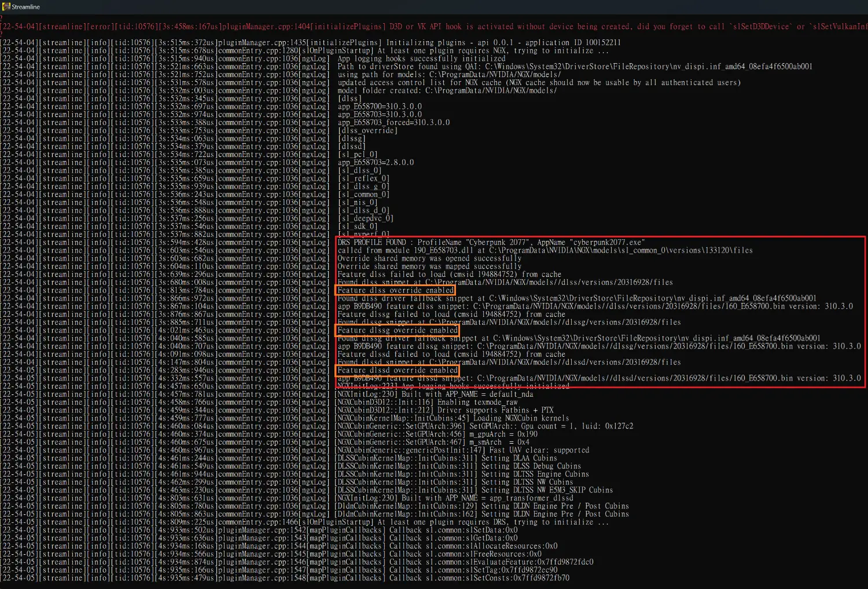Image resolution: width=868 pixels, height=589 pixels.
Task: Click the 'model folder created' path line
Action: (447, 90)
